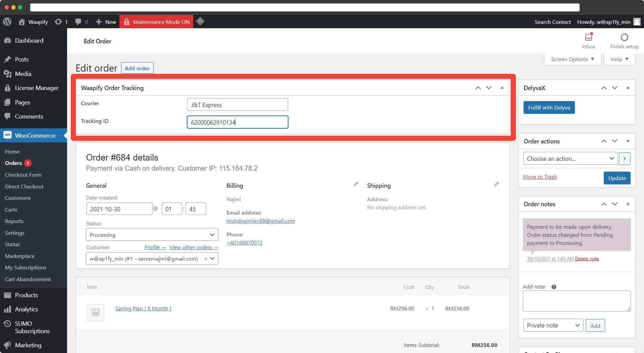Toggle the Order notes panel

pos(628,204)
